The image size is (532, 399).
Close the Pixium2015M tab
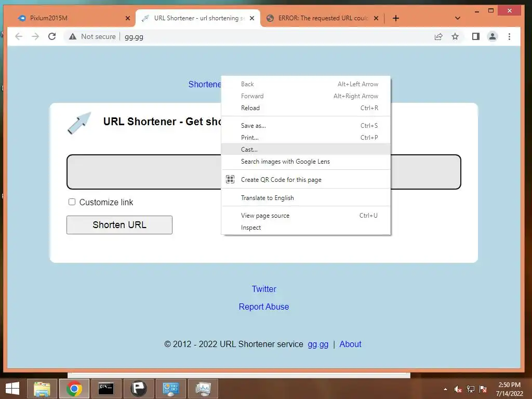(128, 18)
